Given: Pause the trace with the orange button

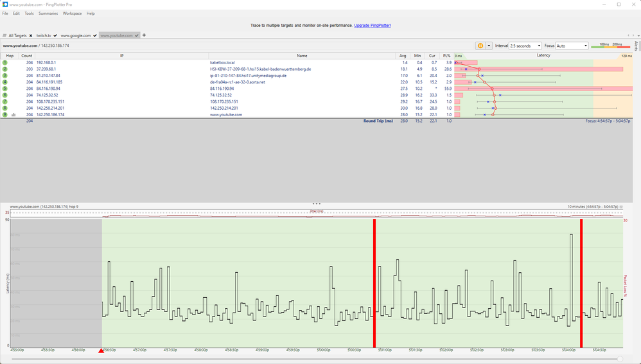Looking at the screenshot, I should pos(480,46).
